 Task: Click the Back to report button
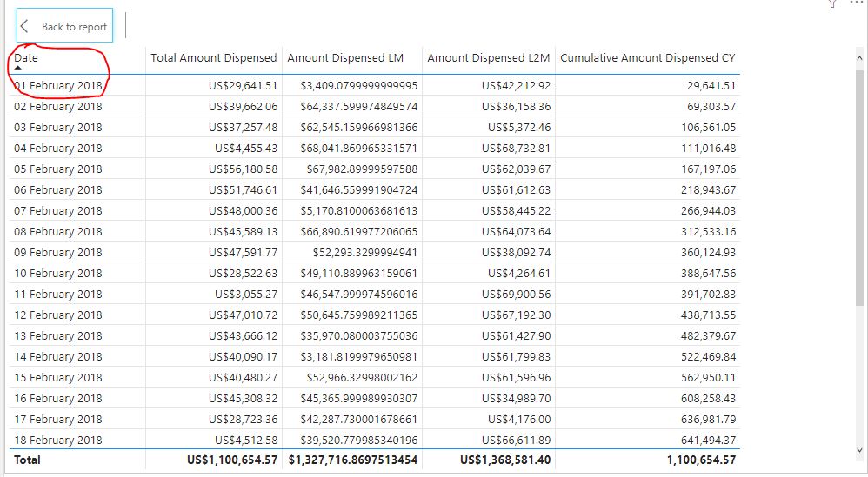tap(64, 25)
